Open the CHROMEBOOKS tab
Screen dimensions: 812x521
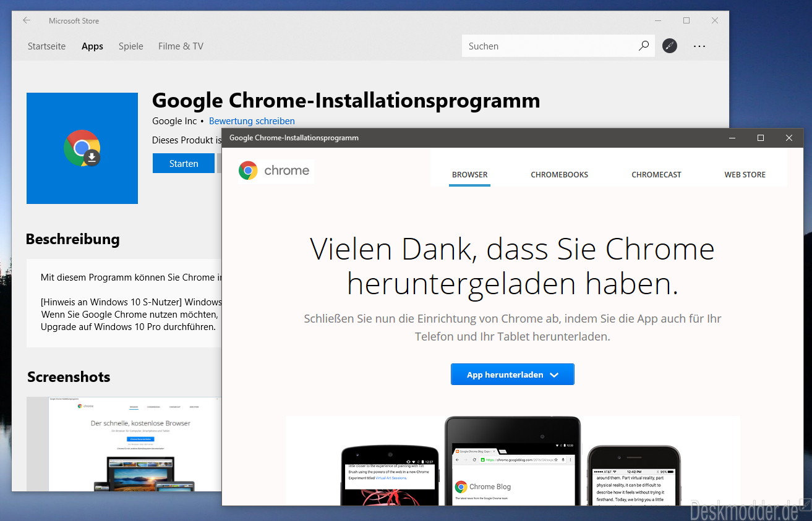coord(560,175)
